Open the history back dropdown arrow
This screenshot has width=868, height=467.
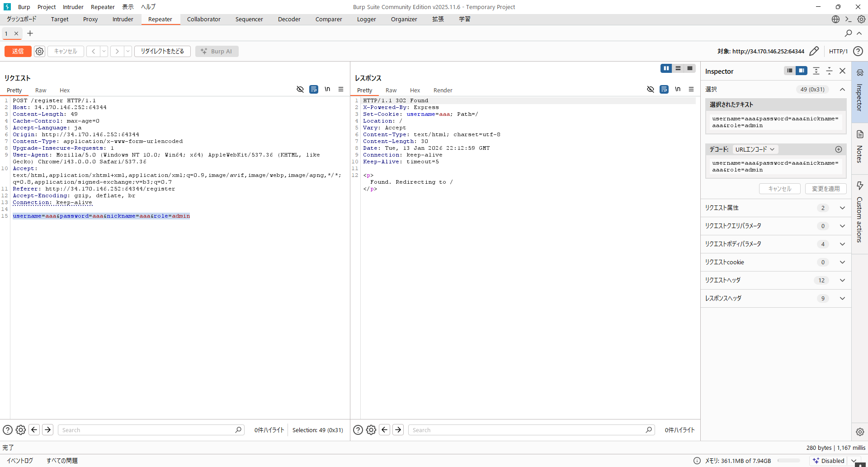104,52
